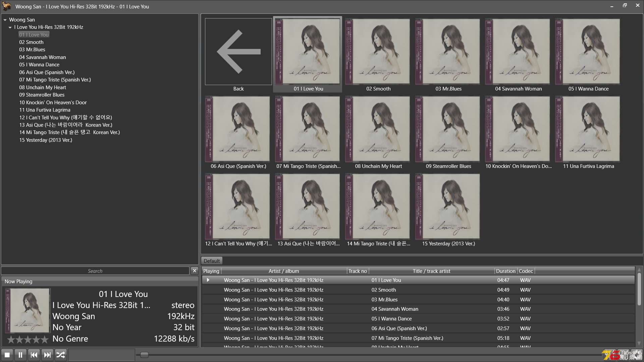
Task: Select playlist row 04 Savannah Woman
Action: (x=418, y=309)
